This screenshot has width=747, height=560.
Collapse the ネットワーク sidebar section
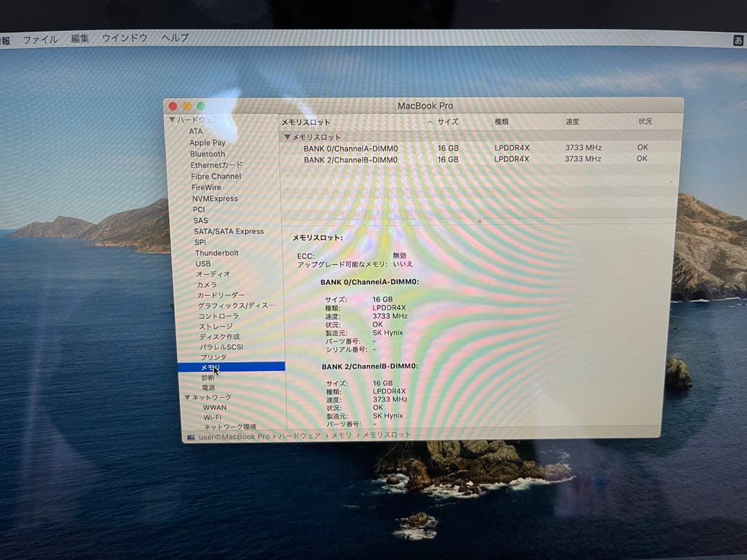click(186, 397)
